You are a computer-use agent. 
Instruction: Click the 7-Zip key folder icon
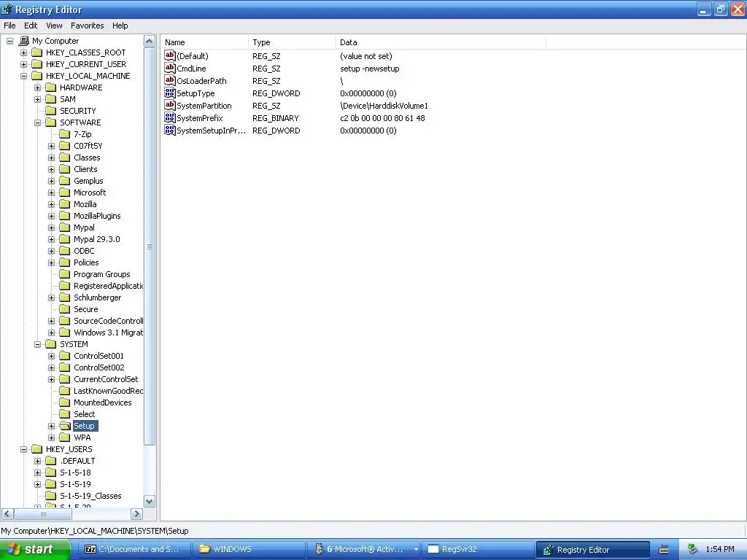(64, 134)
